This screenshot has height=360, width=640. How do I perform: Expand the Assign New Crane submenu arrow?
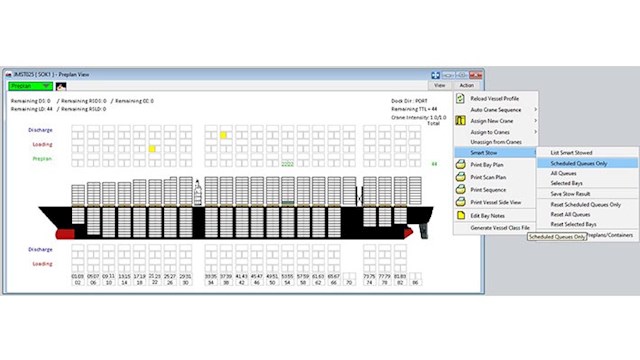(535, 120)
